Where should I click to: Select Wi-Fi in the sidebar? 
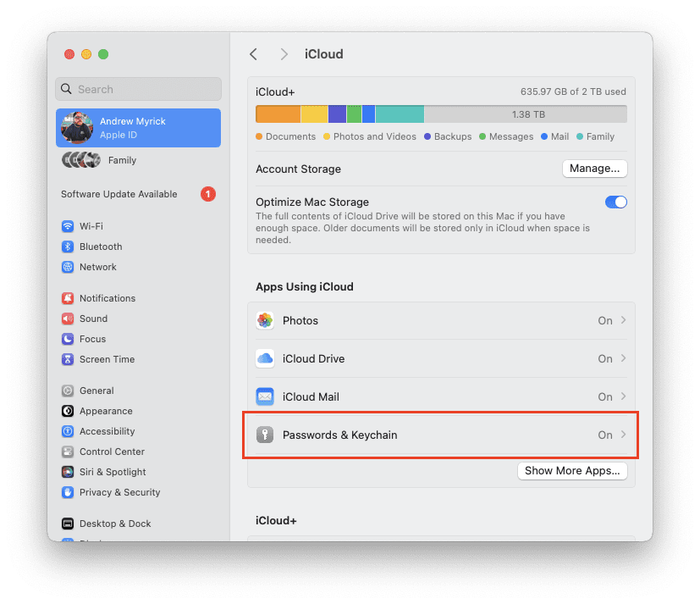click(139, 226)
